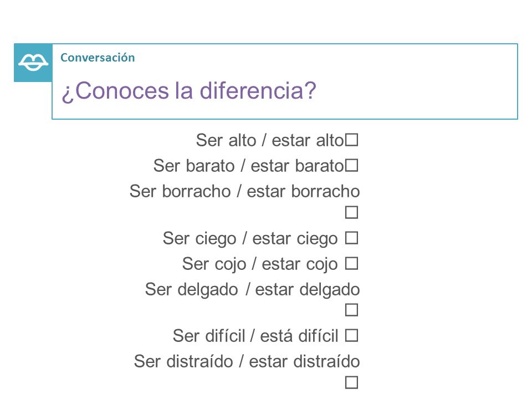
Task: Select the 'Ser barato / estar barato' line
Action: (249, 166)
